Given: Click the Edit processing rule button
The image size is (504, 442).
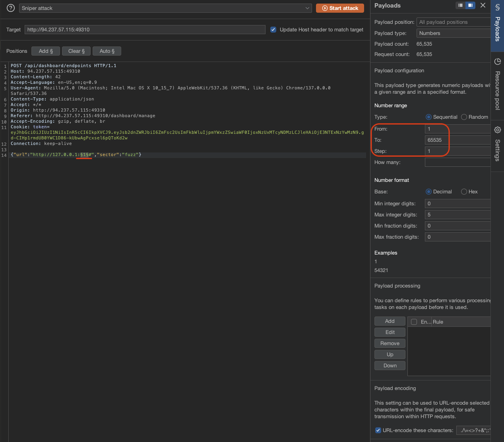Looking at the screenshot, I should 390,332.
